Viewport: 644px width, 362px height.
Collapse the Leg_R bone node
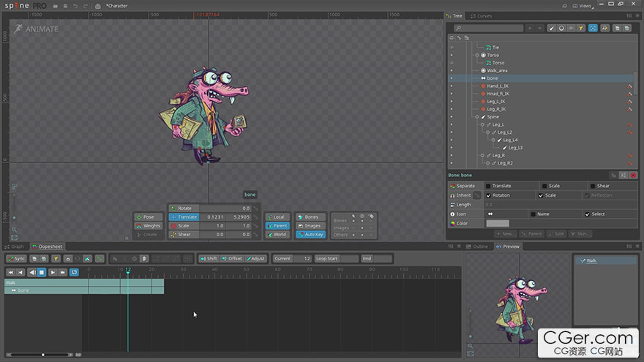point(482,156)
